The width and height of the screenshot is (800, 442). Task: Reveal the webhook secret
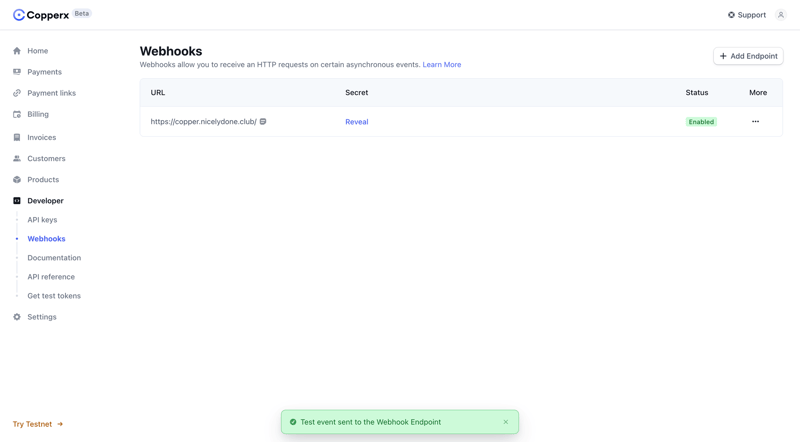click(x=357, y=121)
